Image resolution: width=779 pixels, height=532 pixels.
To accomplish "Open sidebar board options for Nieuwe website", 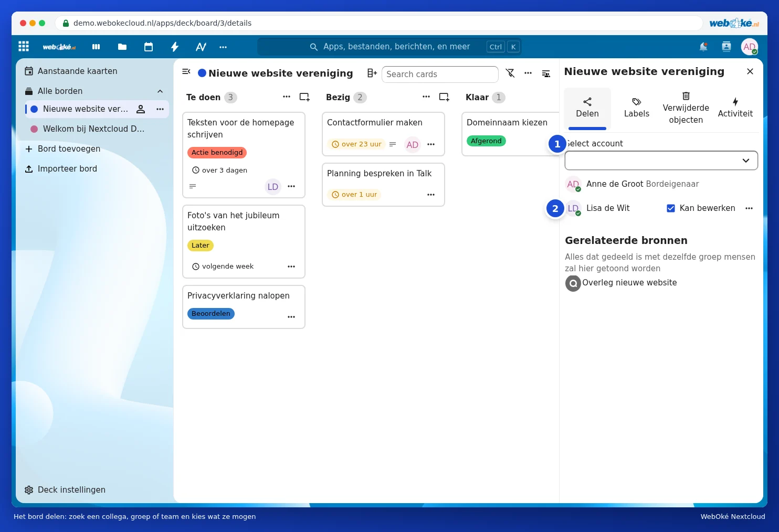I will tap(160, 109).
